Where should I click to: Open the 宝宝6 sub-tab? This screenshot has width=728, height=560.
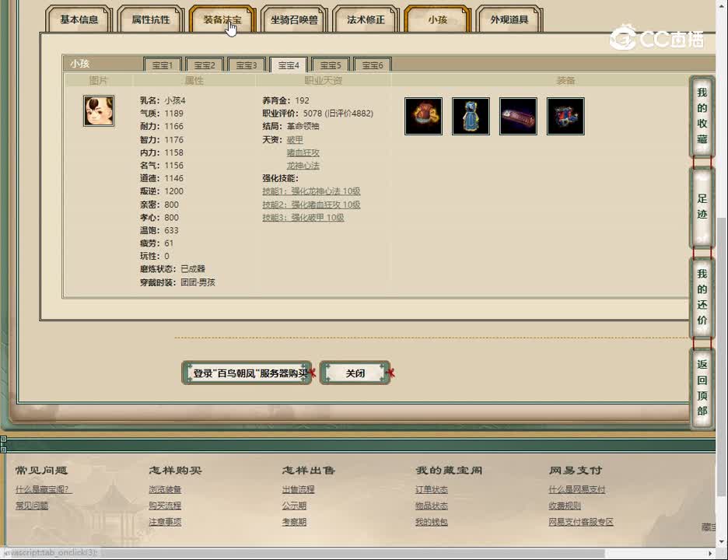click(x=373, y=65)
